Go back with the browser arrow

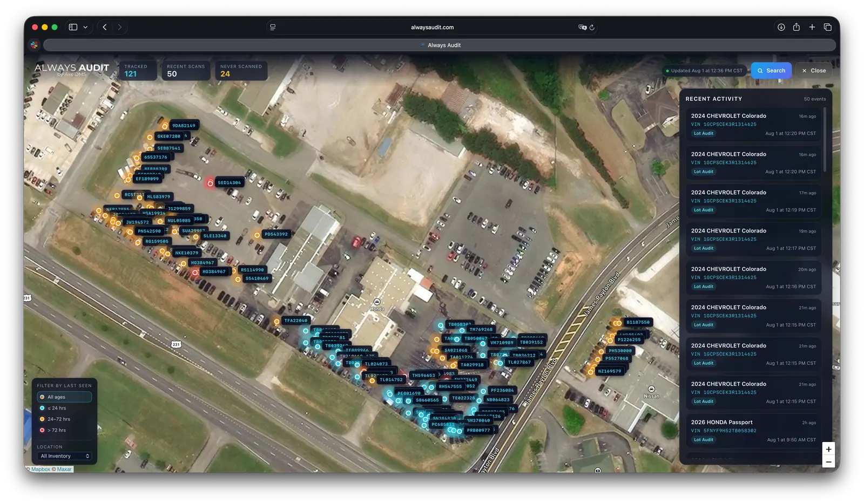tap(105, 27)
